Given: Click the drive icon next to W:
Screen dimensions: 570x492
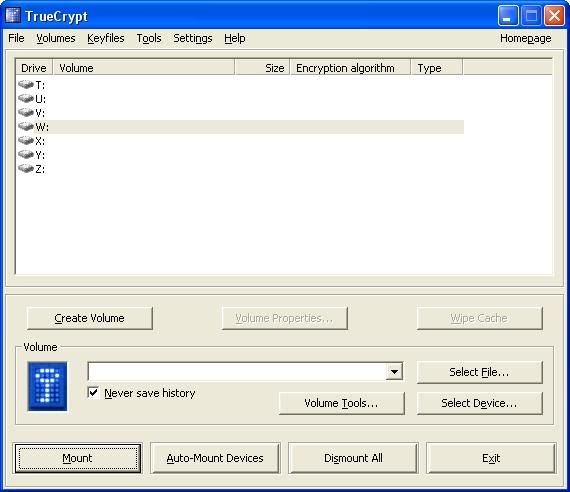Looking at the screenshot, I should 26,127.
